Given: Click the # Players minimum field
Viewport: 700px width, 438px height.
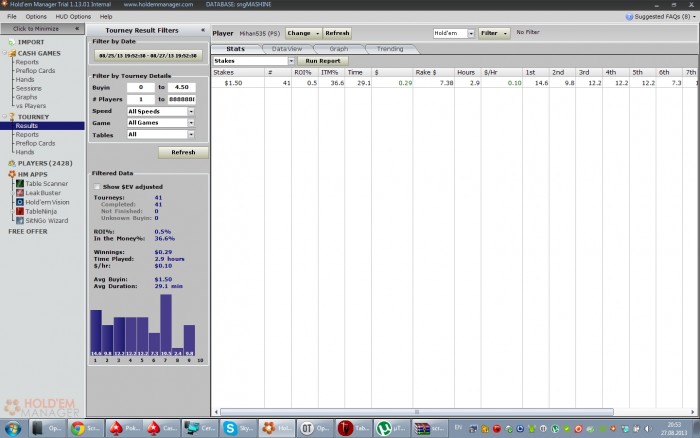Looking at the screenshot, I should [141, 99].
